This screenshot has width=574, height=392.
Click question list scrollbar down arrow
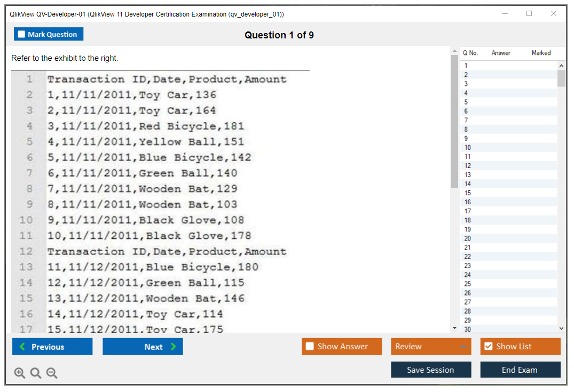561,329
